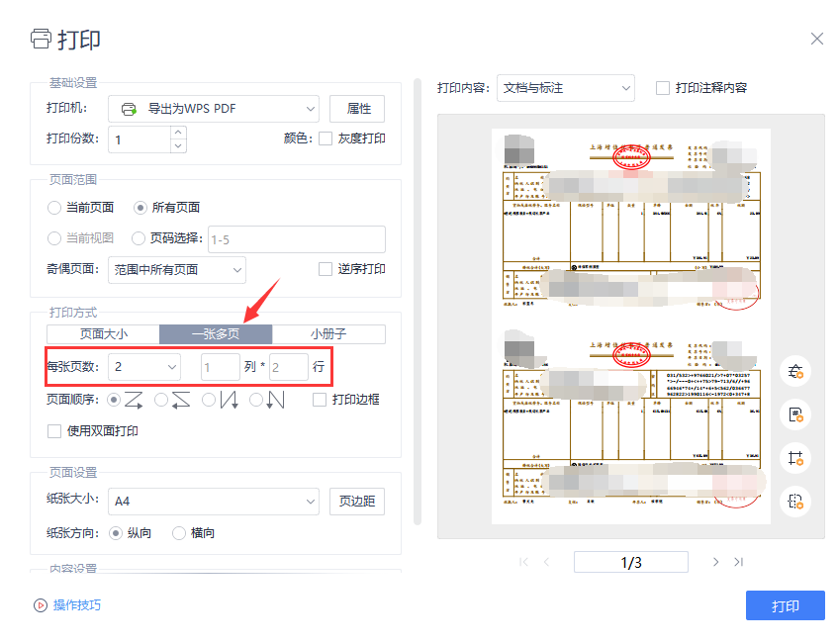Go to first preview page
The height and width of the screenshot is (644, 838).
(523, 562)
